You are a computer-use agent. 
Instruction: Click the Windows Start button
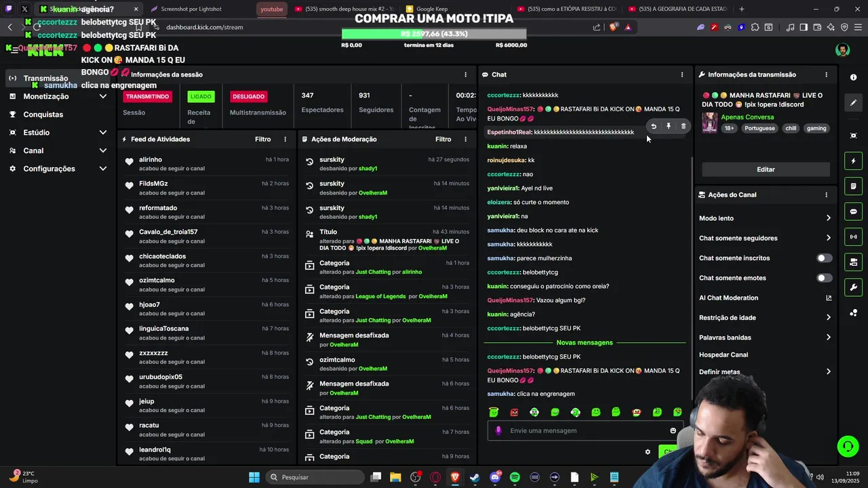(254, 477)
